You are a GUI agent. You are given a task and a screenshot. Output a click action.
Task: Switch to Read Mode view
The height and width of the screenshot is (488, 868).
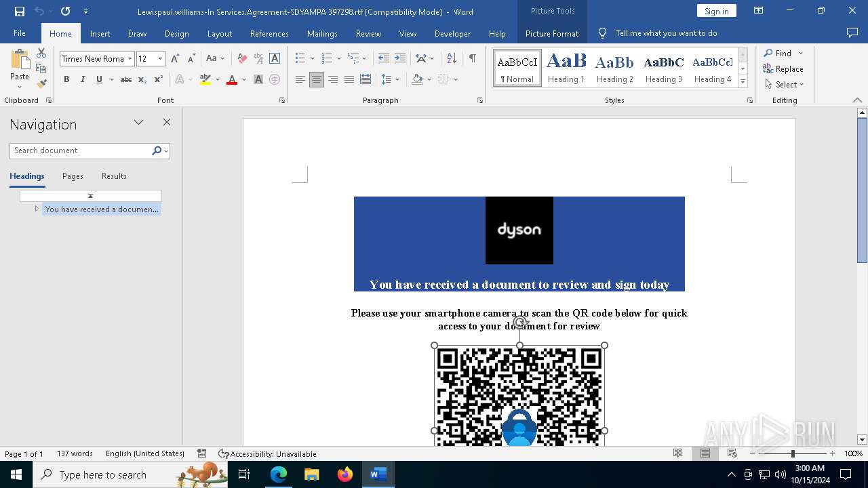point(677,453)
